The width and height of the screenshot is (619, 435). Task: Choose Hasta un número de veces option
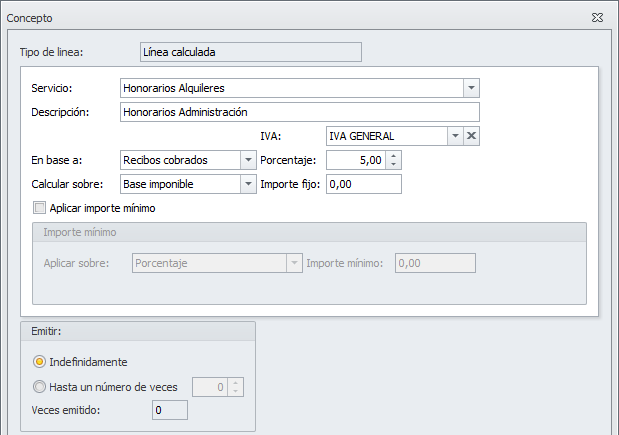pyautogui.click(x=40, y=387)
